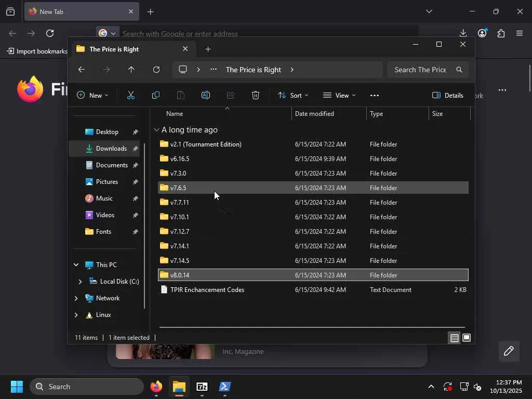Open the Firefox list all tabs dropdown
This screenshot has width=532, height=399.
[429, 11]
